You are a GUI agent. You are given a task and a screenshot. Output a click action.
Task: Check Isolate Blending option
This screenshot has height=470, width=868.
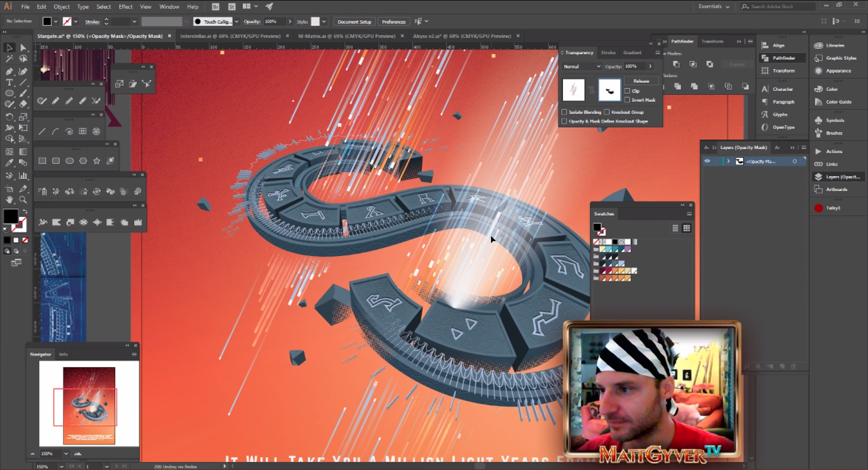point(564,112)
